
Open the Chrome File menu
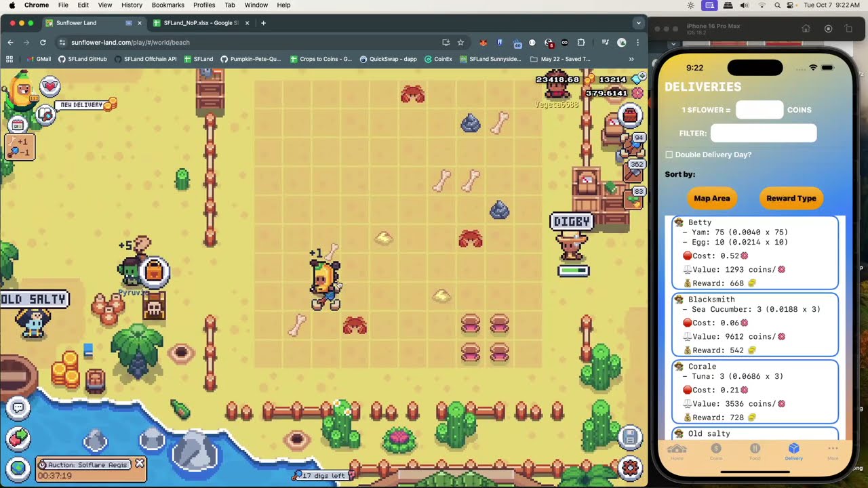tap(63, 5)
